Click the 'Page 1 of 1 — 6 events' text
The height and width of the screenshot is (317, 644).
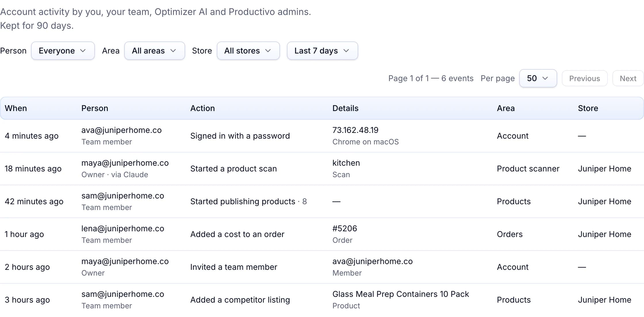(x=431, y=78)
